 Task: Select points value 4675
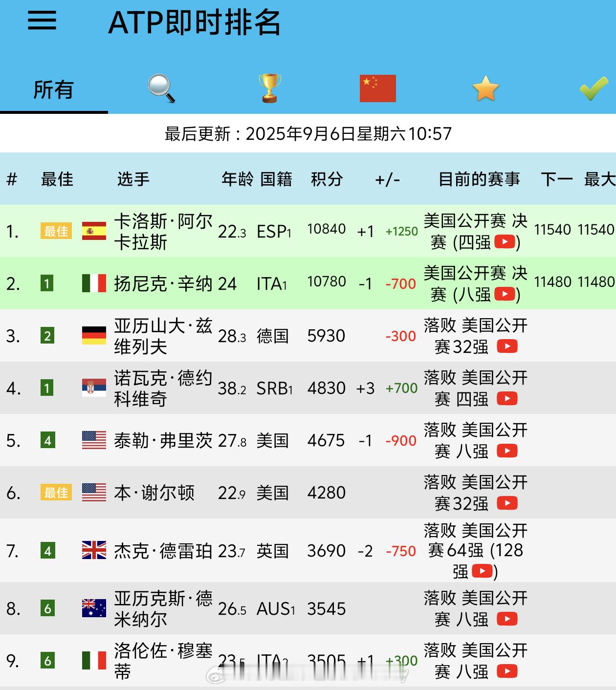coord(327,440)
